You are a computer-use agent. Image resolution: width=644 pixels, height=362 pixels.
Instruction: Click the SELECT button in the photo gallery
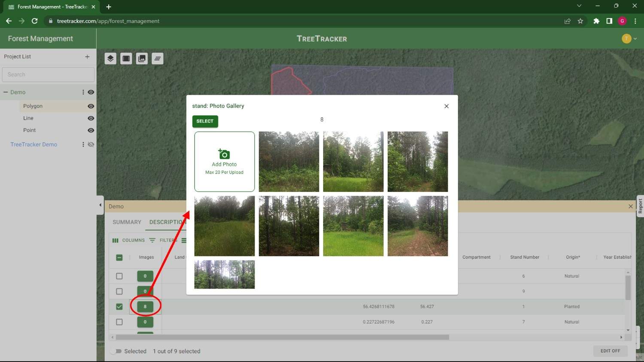pos(205,121)
